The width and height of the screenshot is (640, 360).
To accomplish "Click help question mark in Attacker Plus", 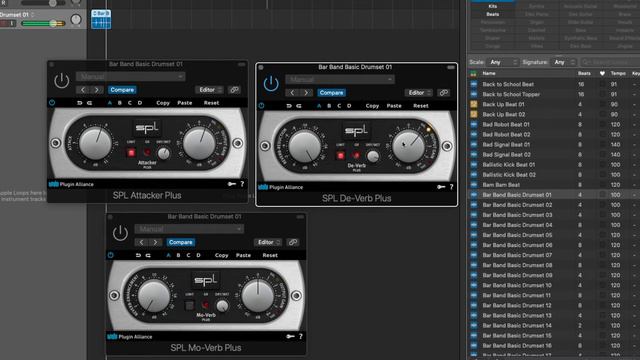I will point(242,184).
